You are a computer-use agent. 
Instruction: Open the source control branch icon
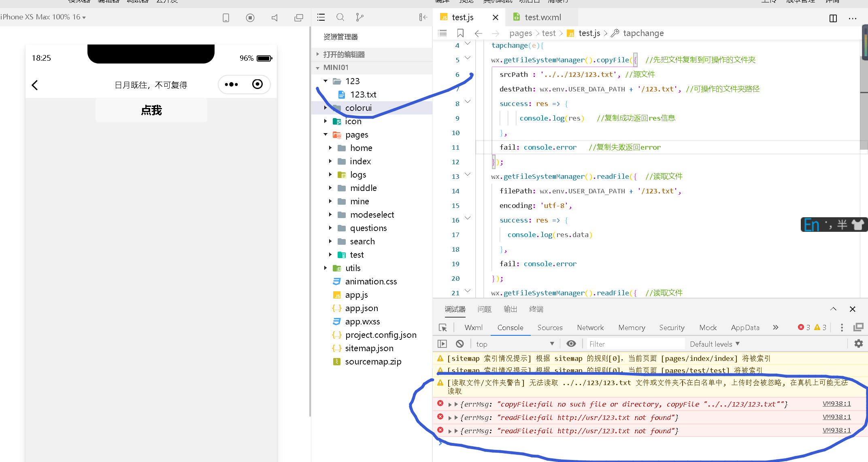(x=360, y=17)
